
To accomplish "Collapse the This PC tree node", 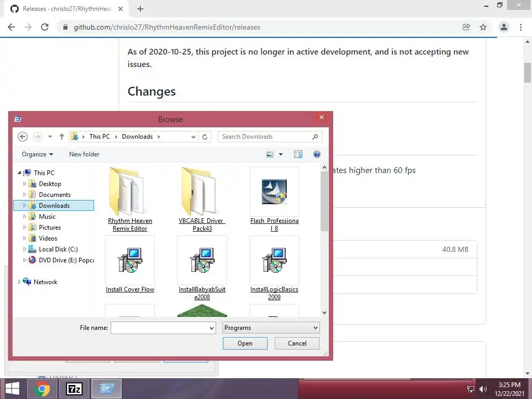I will tap(19, 173).
